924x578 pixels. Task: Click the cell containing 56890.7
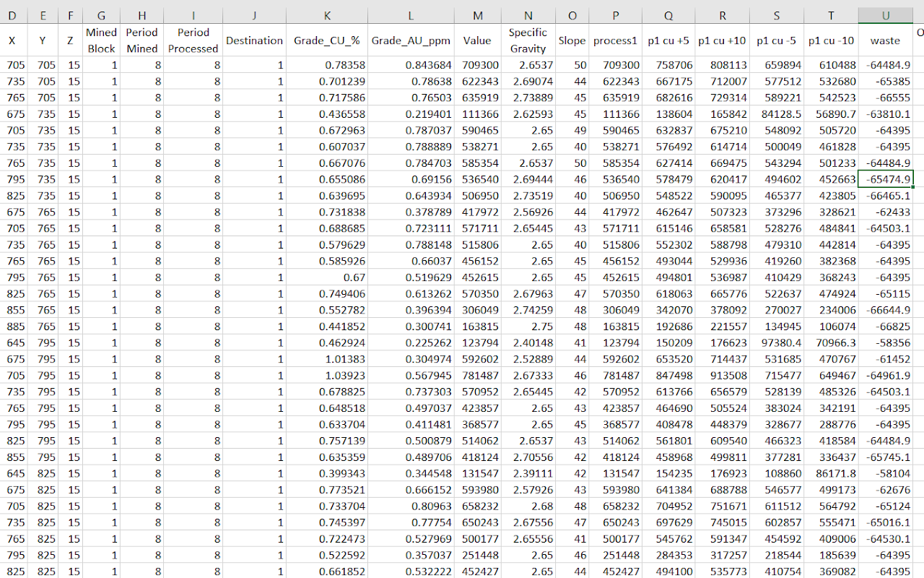[831, 114]
